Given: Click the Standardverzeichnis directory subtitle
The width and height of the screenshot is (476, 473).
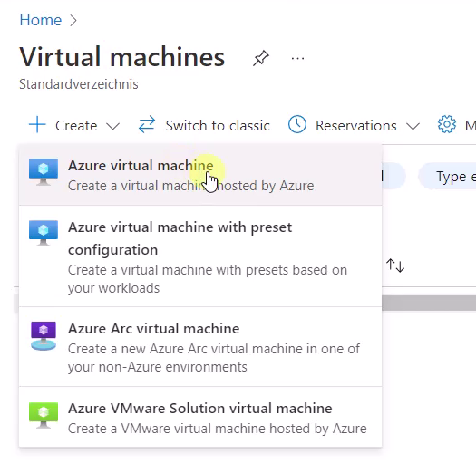Looking at the screenshot, I should point(79,84).
